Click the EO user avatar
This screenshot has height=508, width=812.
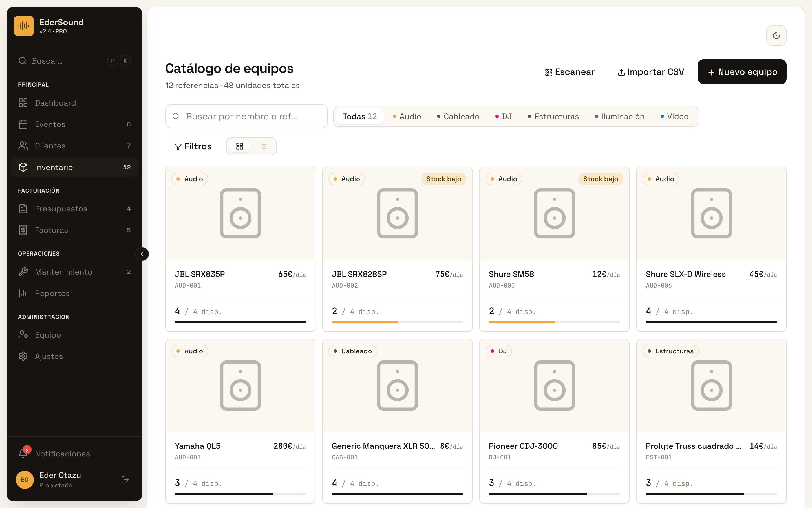25,480
